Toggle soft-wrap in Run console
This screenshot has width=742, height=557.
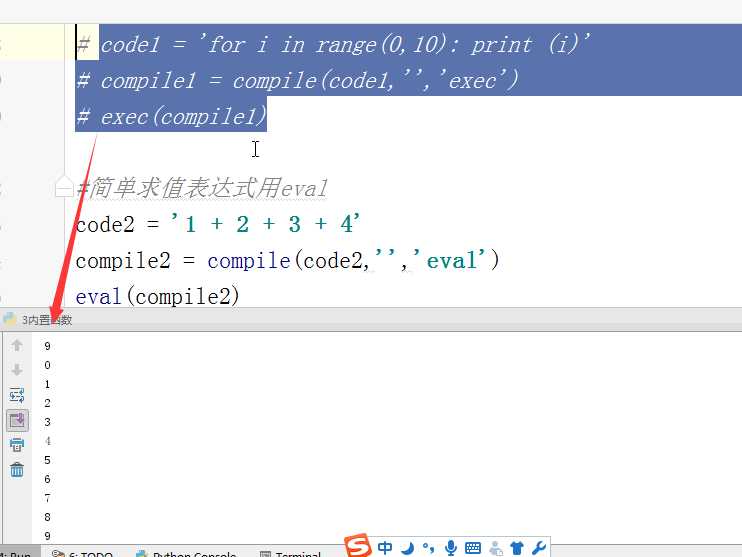(x=17, y=395)
